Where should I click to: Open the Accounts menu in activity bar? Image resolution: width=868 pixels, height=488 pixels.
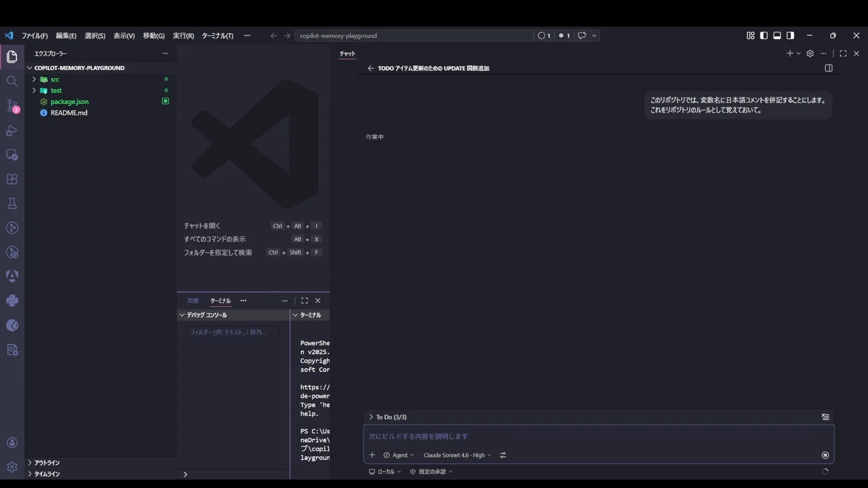(x=12, y=442)
